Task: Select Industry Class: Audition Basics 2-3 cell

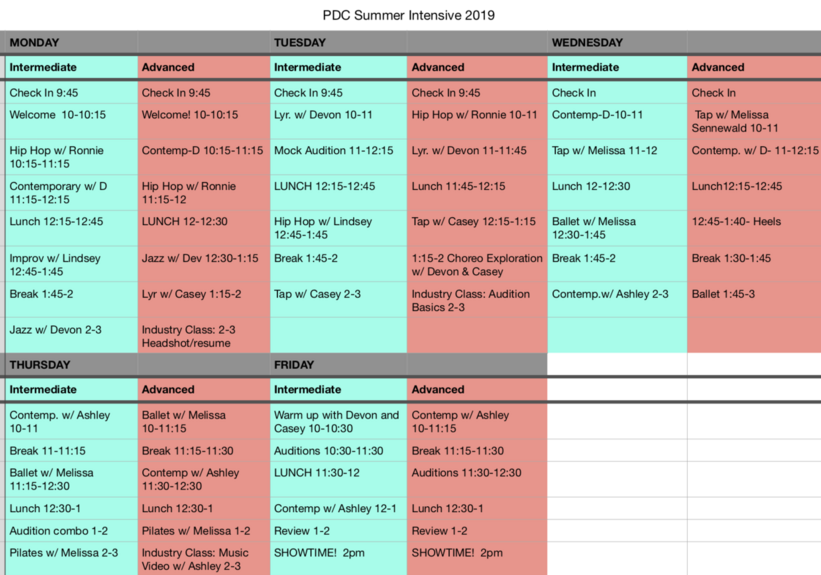Action: (477, 300)
